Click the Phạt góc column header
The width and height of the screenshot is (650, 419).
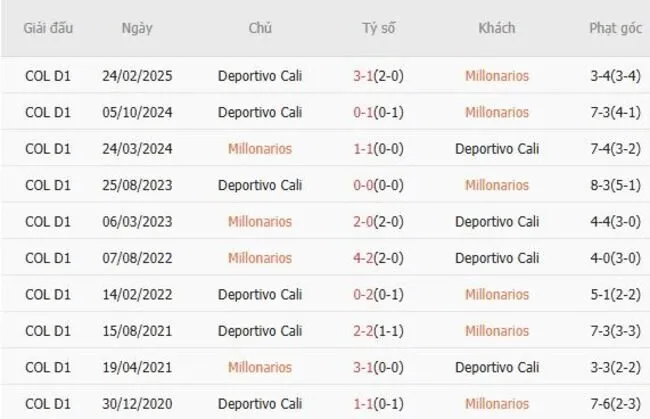coord(616,28)
